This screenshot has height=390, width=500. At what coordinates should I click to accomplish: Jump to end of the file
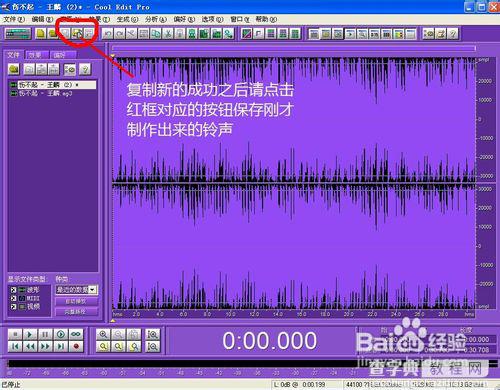(x=60, y=346)
